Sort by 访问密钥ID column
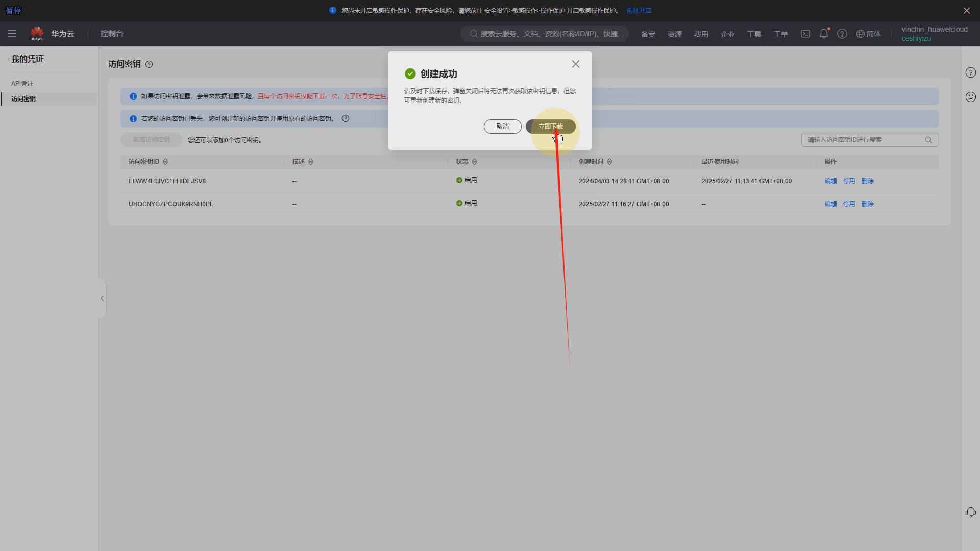Image resolution: width=980 pixels, height=551 pixels. [x=165, y=162]
